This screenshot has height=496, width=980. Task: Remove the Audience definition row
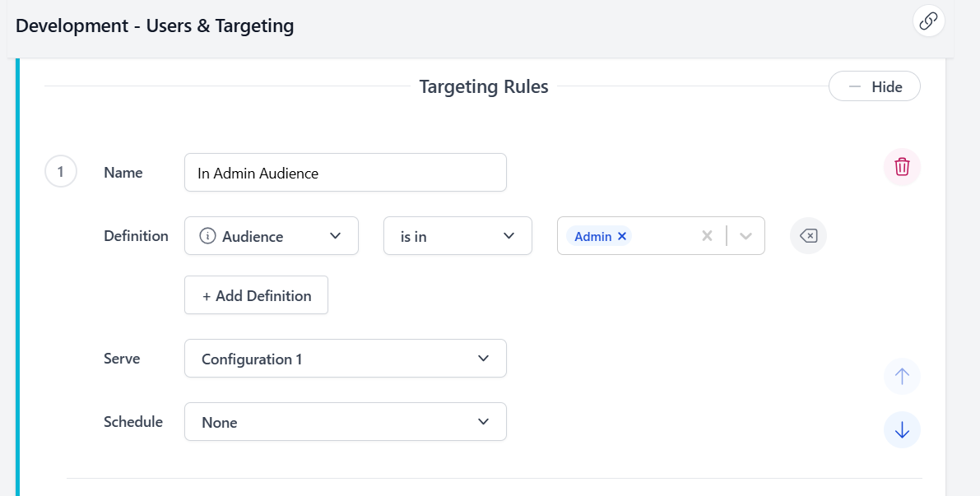(808, 235)
